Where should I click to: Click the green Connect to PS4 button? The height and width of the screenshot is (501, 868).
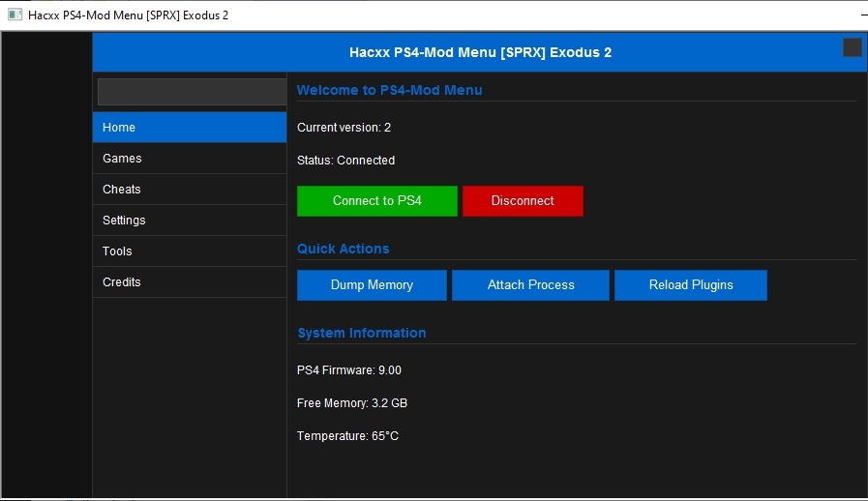[x=377, y=201]
